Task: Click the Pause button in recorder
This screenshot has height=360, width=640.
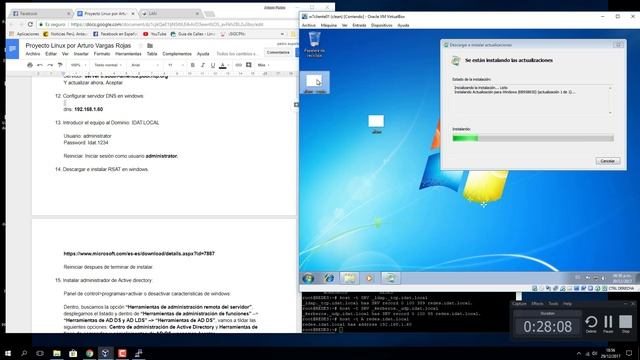Action: 608,324
